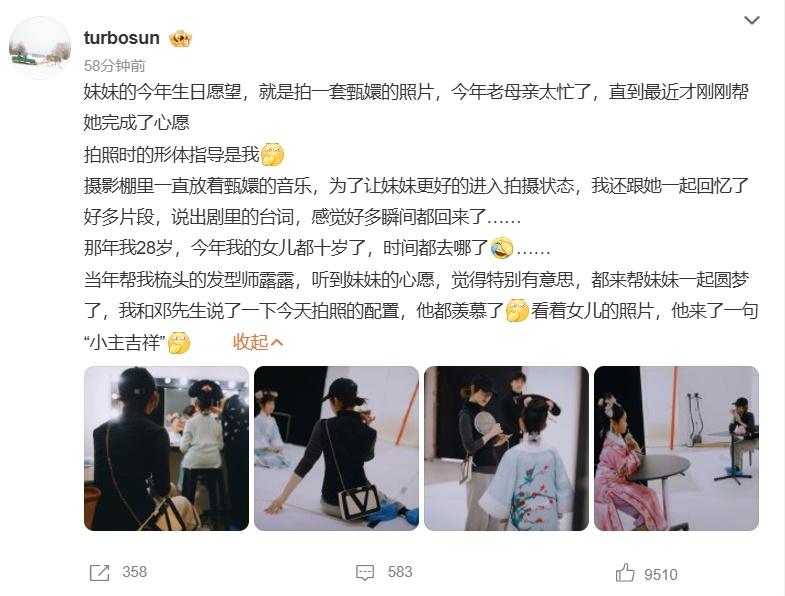The width and height of the screenshot is (785, 596).
Task: Click the emoji after 形体指导是我
Action: [x=273, y=154]
